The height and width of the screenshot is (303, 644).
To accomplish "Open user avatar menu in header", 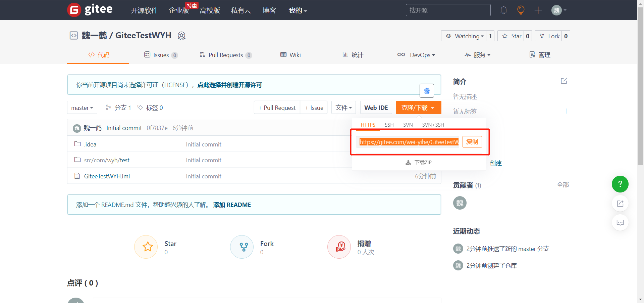I will click(x=559, y=10).
